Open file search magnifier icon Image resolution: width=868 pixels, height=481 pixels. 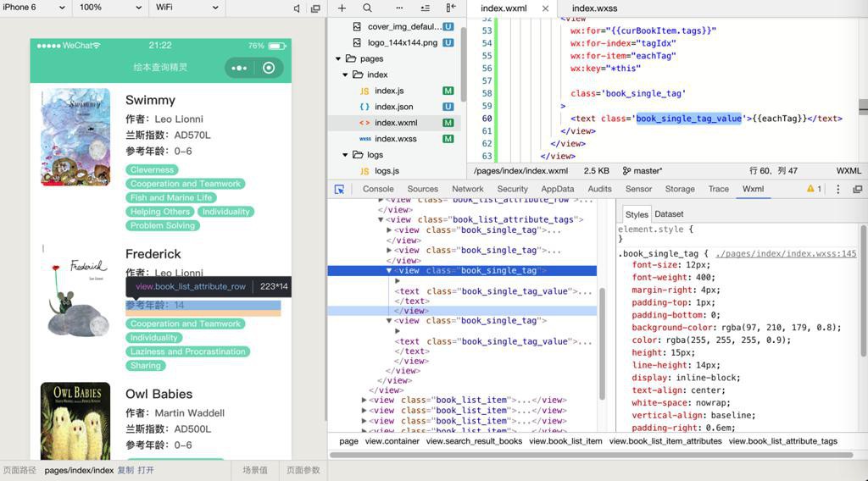pos(367,8)
